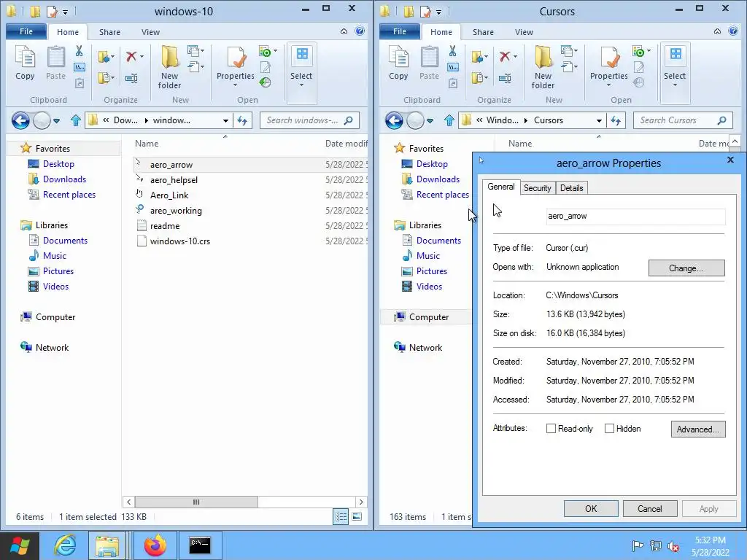Click Back arrow in windows-10 window
Image resolution: width=747 pixels, height=560 pixels.
(x=20, y=120)
